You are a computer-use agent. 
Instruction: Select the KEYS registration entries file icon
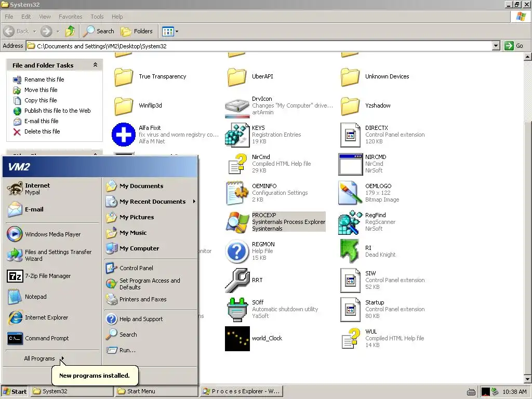tap(237, 135)
